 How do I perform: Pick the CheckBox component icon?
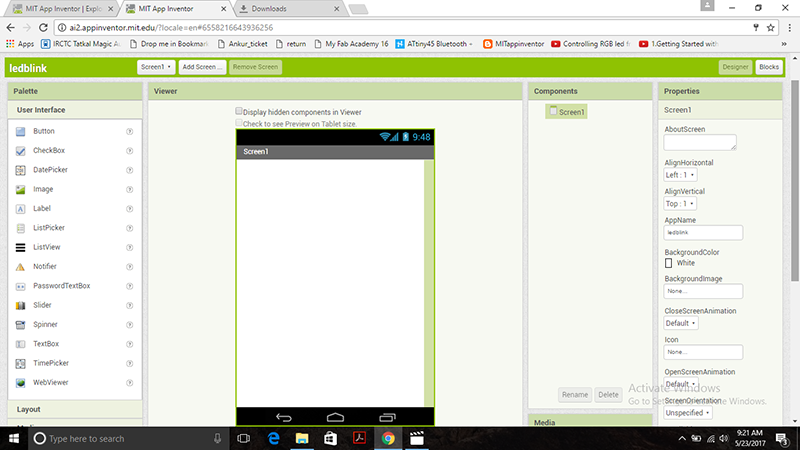tap(20, 151)
